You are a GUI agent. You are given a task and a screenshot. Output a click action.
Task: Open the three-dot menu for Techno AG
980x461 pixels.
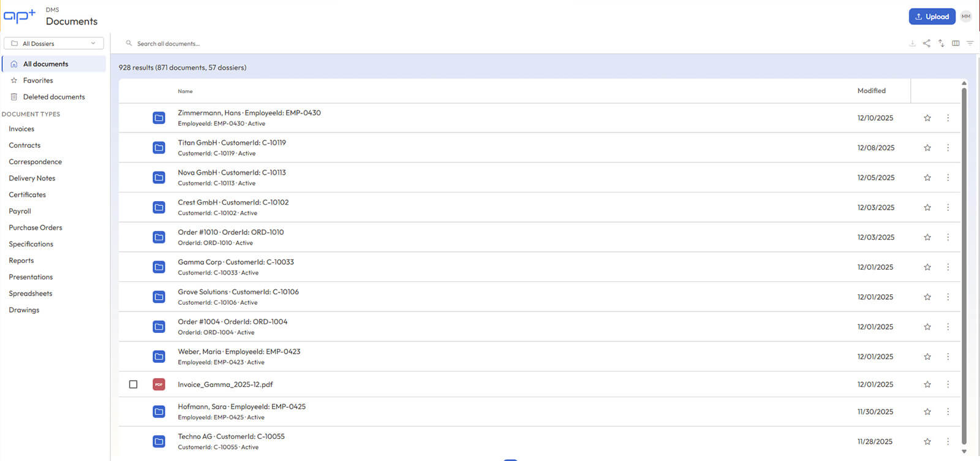point(948,441)
